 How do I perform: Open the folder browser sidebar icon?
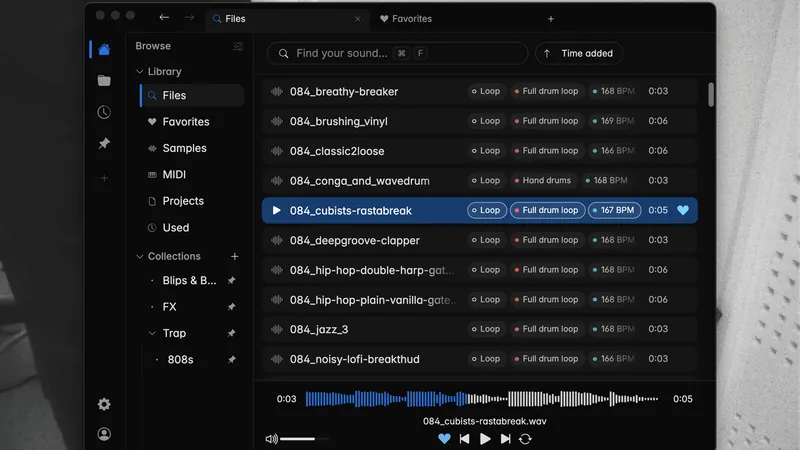(x=104, y=81)
